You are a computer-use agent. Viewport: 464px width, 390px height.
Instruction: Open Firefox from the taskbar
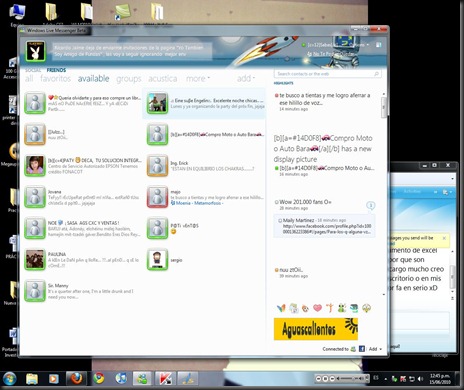(x=76, y=379)
